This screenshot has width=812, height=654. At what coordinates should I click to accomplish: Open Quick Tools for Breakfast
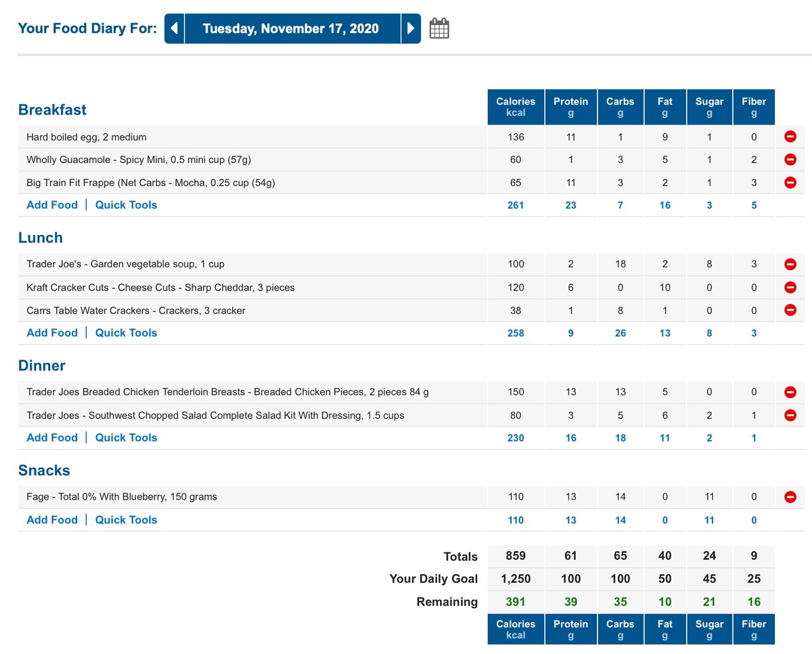(x=126, y=205)
